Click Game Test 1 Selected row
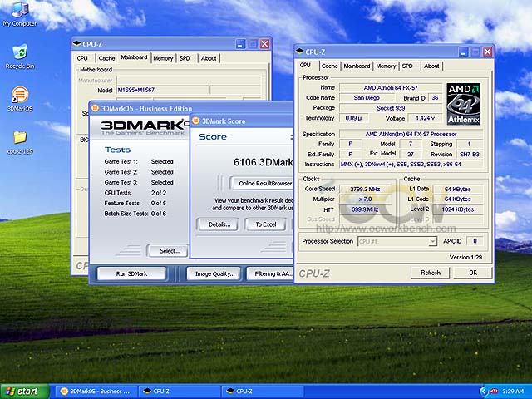The width and height of the screenshot is (532, 399). pos(139,161)
